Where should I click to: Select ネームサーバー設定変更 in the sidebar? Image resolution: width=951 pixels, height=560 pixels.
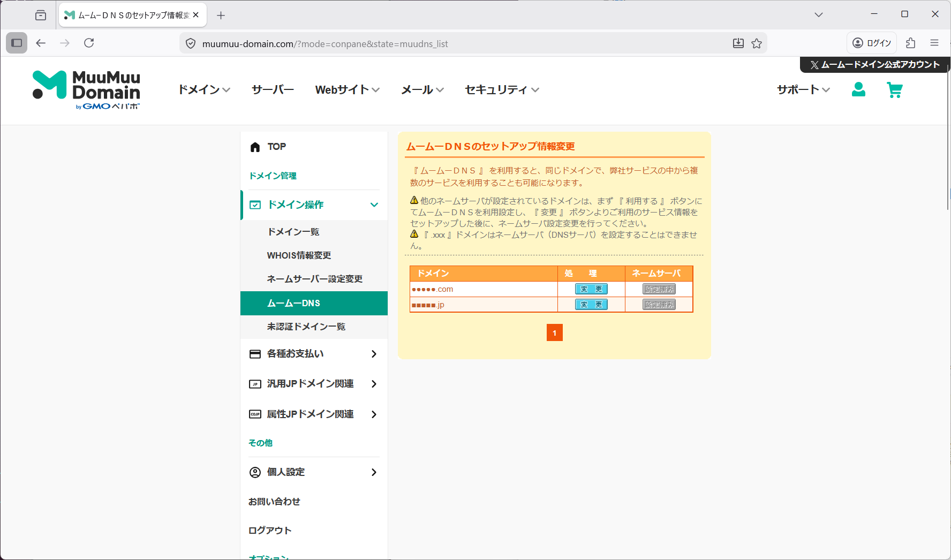click(314, 279)
